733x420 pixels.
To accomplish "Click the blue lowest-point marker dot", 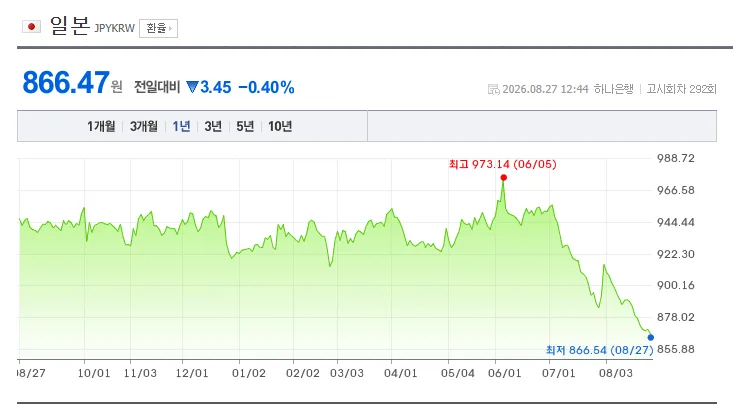I will point(650,337).
